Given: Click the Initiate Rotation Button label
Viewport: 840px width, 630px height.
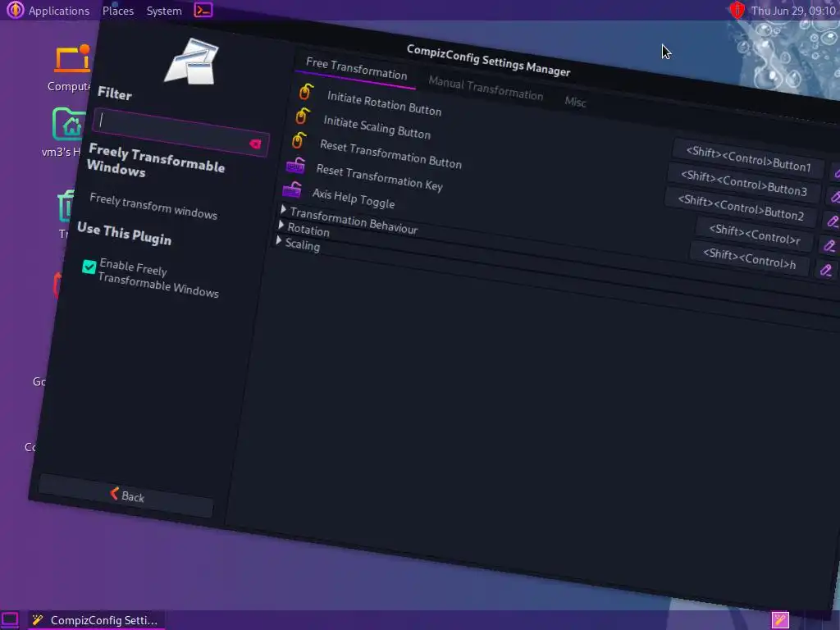Looking at the screenshot, I should coord(384,103).
